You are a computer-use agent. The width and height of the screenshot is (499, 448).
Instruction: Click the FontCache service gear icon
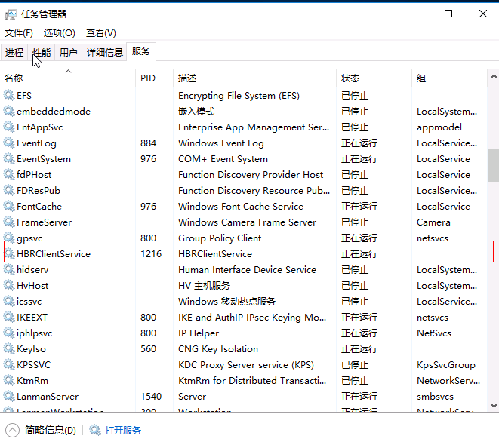9,206
